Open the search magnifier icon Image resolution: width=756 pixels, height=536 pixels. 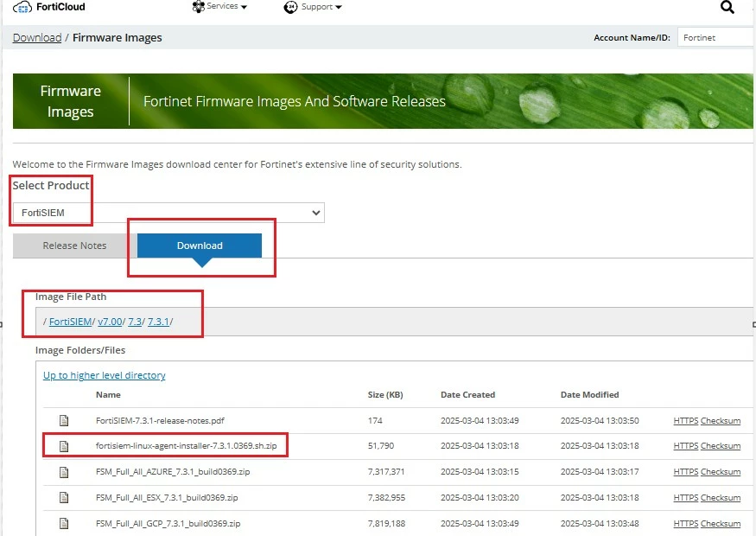tap(727, 7)
